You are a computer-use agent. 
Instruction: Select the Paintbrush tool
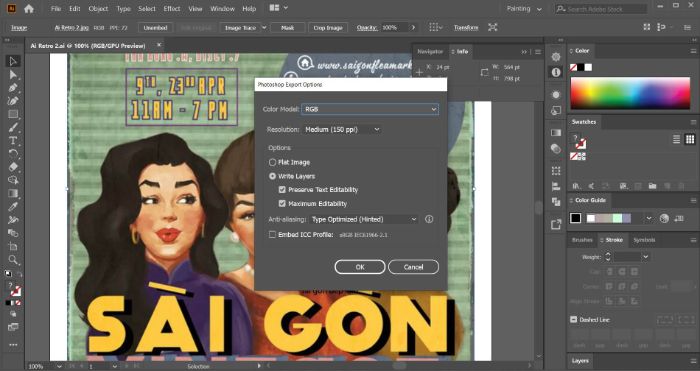(x=13, y=127)
